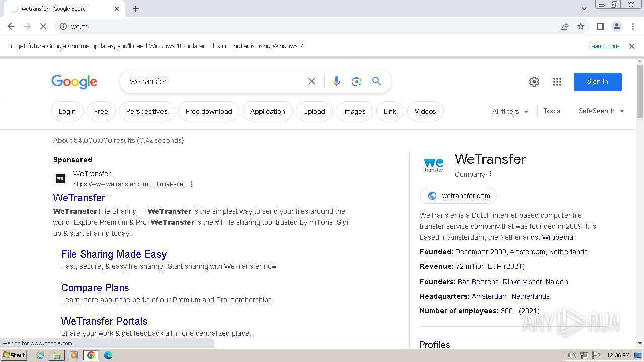Open Chrome's three-dot menu
The width and height of the screenshot is (644, 362).
tap(632, 27)
